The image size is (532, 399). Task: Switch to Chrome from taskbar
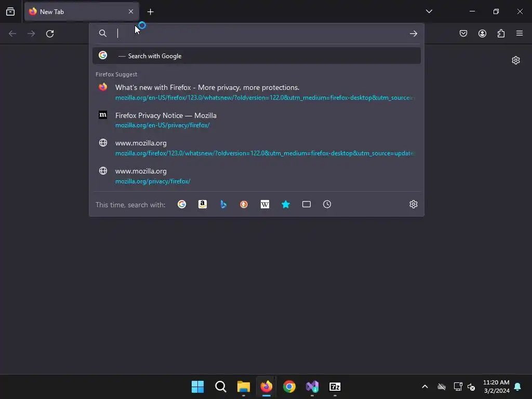click(x=289, y=387)
